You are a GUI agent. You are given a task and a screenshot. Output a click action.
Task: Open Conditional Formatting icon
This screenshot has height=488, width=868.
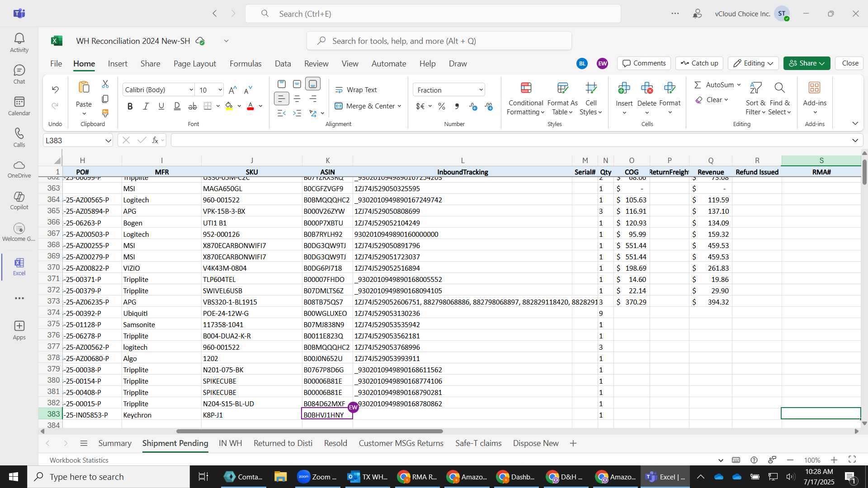click(526, 88)
